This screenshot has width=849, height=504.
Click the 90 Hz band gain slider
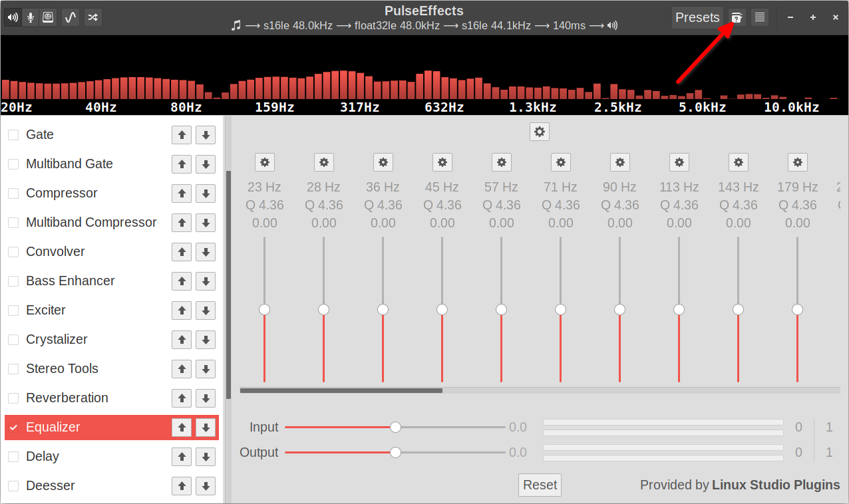620,310
